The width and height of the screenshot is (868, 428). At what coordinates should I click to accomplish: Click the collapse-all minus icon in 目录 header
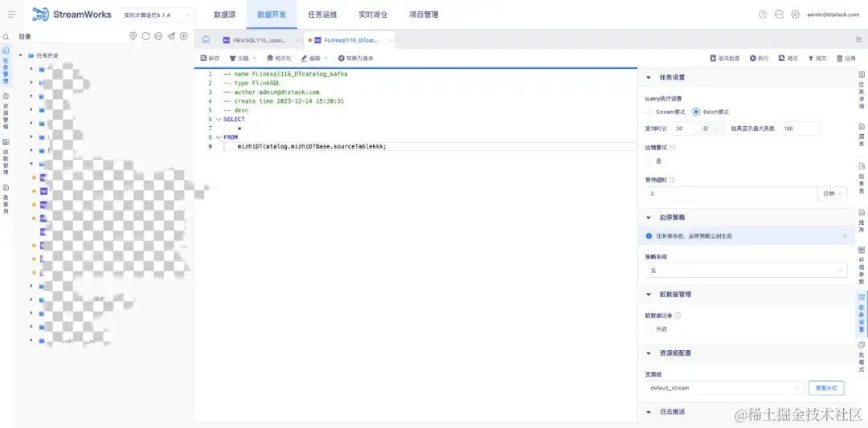[x=158, y=36]
